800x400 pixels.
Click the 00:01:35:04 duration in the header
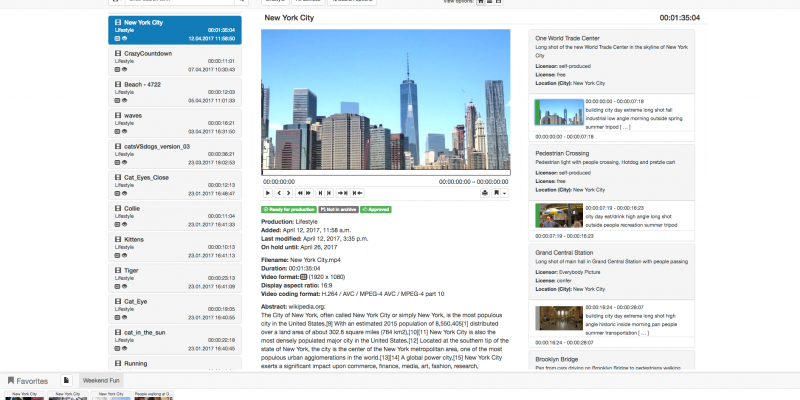pyautogui.click(x=680, y=18)
